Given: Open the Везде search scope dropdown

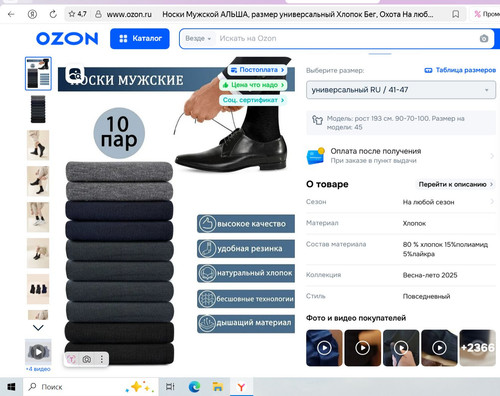Looking at the screenshot, I should [198, 39].
